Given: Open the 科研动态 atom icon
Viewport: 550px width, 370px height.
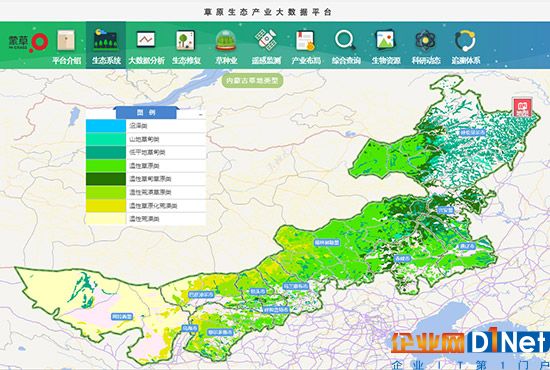Looking at the screenshot, I should (425, 40).
